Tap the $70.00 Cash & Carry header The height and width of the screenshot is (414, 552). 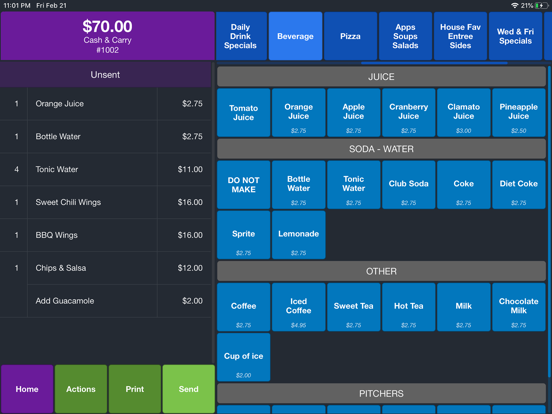[x=107, y=36]
